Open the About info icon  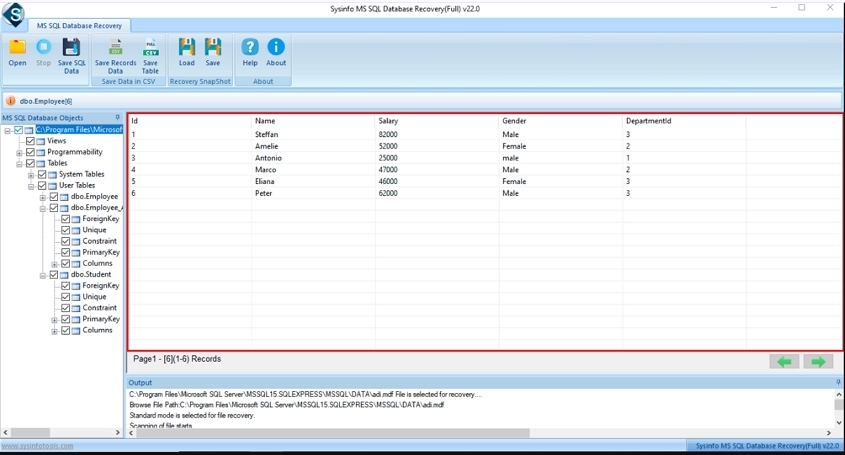(x=276, y=47)
